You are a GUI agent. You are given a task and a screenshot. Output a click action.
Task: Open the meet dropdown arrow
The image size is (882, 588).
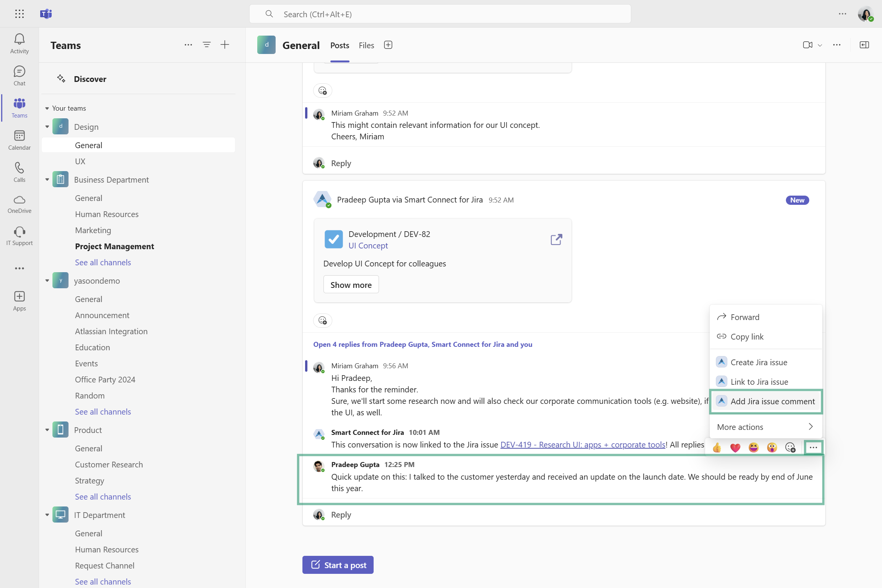(x=820, y=45)
